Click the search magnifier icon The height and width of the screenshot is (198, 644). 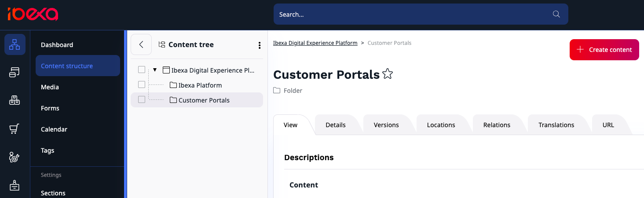[556, 14]
